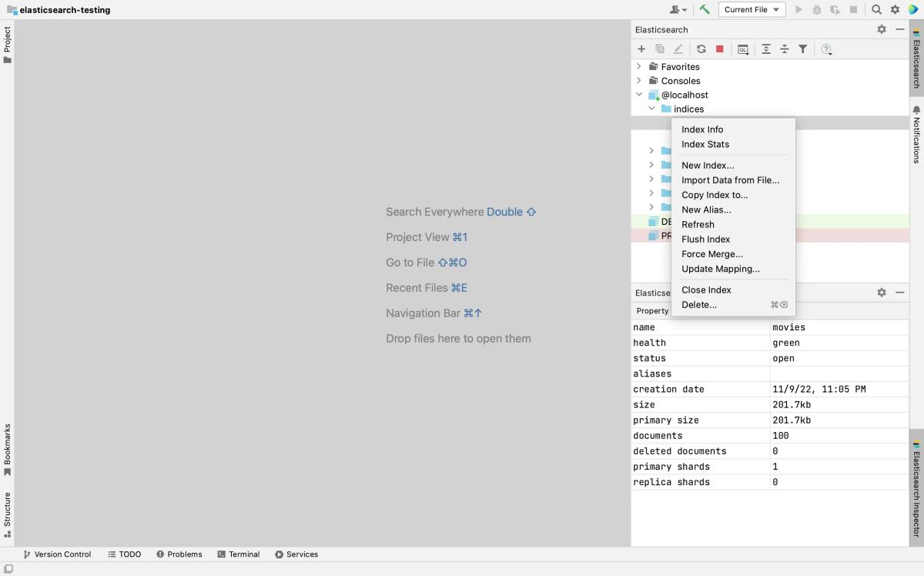Hide the Elasticsearch panel with minus icon
This screenshot has width=924, height=576.
tap(899, 29)
